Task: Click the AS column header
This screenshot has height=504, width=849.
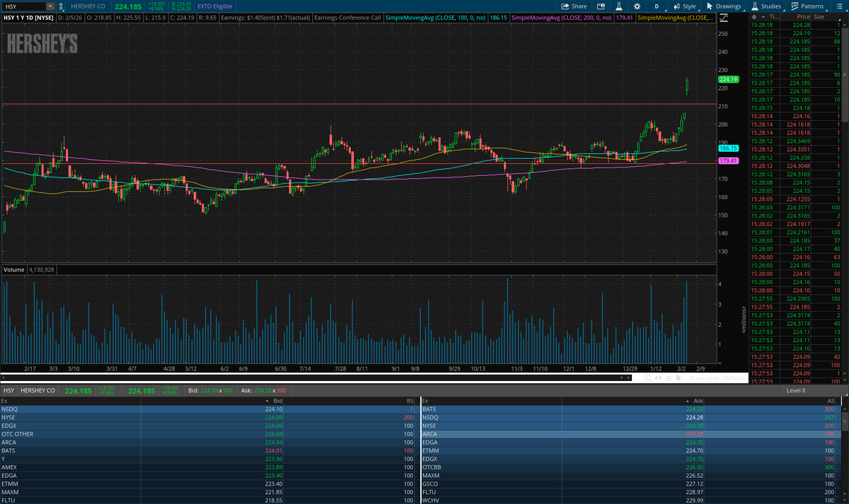Action: pyautogui.click(x=831, y=400)
